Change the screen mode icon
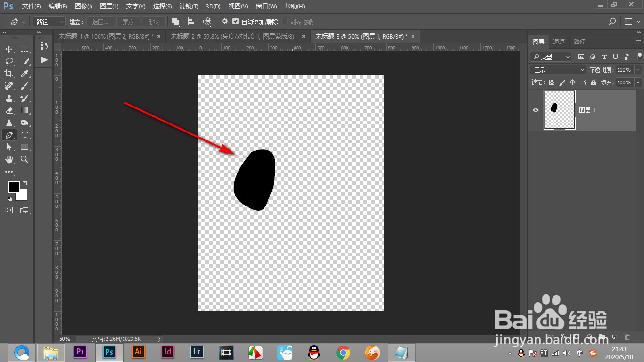Screen dimensions: 644x362 click(x=25, y=210)
